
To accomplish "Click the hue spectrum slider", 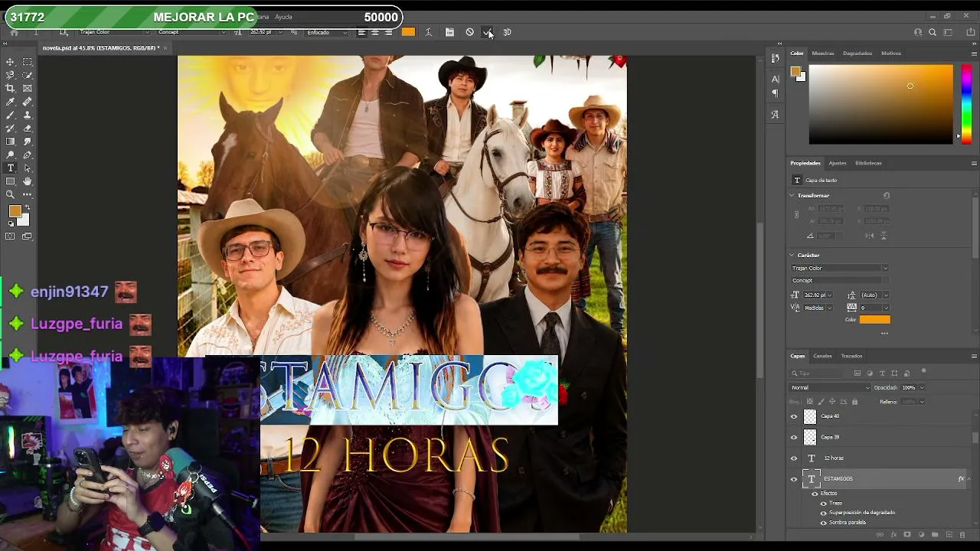I will click(x=966, y=103).
